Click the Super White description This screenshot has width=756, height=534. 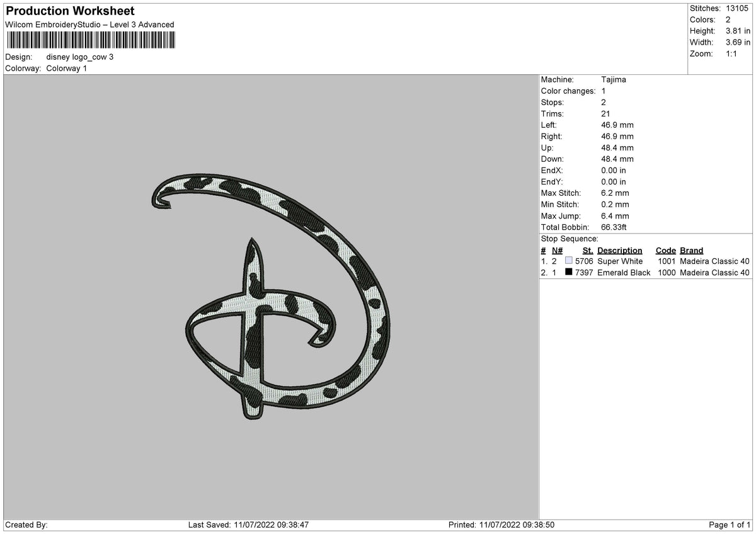[620, 261]
